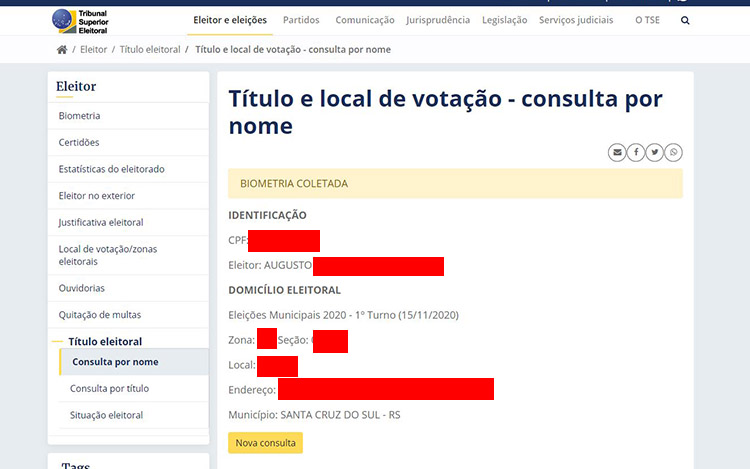Viewport: 750px width, 469px height.
Task: Open the Eleitor e eleições menu
Action: click(230, 20)
